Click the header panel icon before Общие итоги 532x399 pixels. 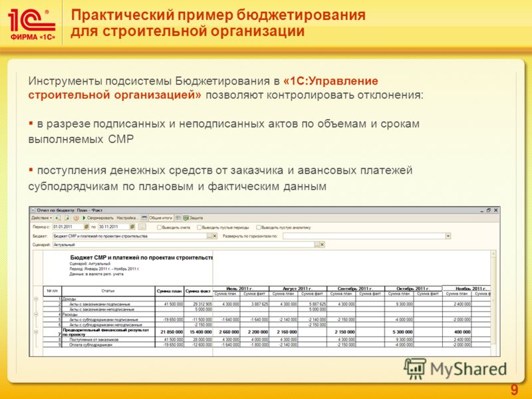coord(144,218)
